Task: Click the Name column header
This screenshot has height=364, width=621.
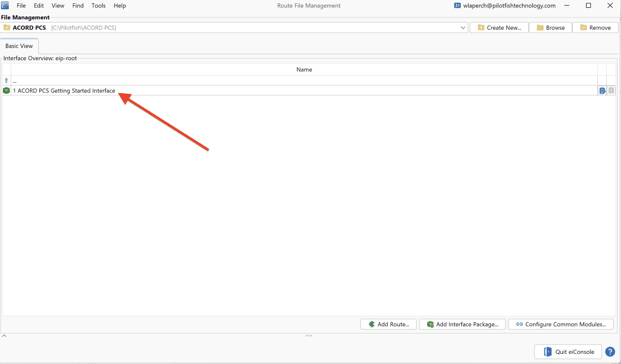Action: [304, 70]
